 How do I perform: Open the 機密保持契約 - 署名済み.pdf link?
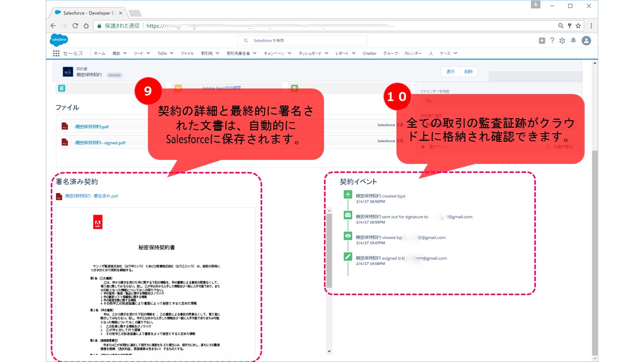[92, 196]
